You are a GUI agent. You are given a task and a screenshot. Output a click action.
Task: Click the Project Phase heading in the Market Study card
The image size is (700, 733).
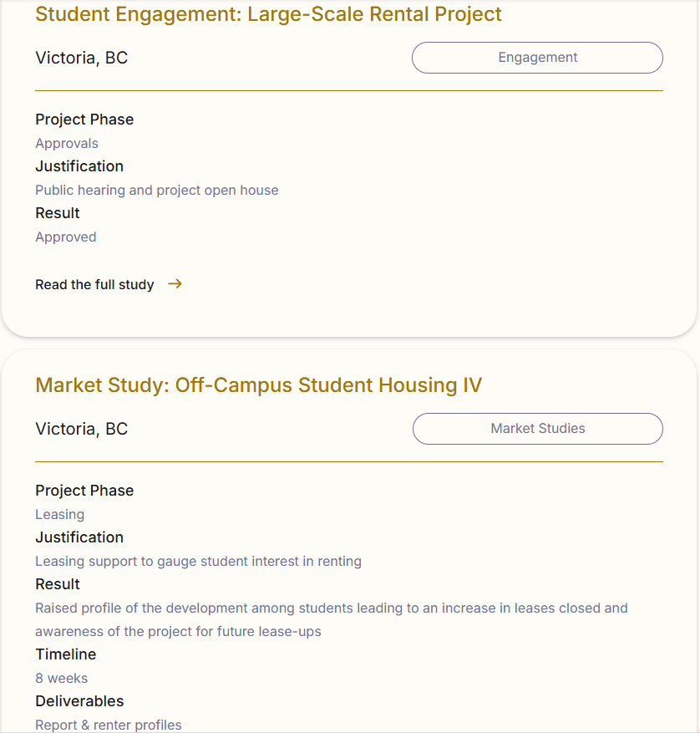84,491
